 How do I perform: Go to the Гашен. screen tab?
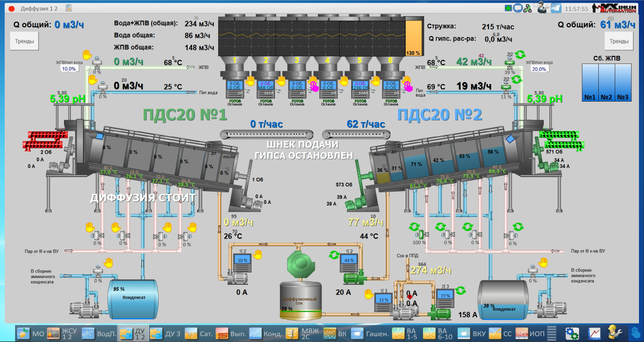click(x=370, y=334)
